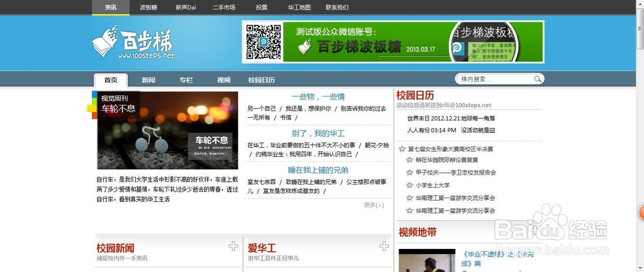Screen dimensions: 644x272
Task: Open the 车轮不息 bicycle feature image
Action: [167, 130]
